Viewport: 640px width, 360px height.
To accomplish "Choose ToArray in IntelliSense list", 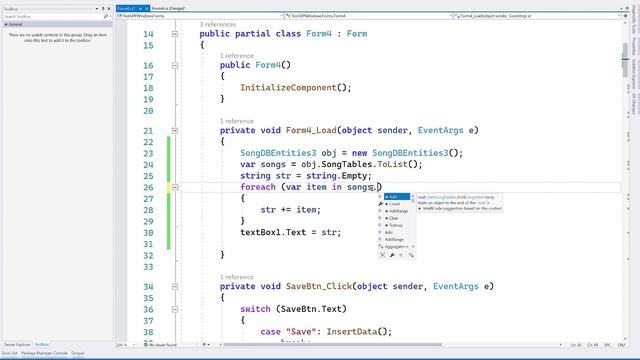I will (x=396, y=225).
